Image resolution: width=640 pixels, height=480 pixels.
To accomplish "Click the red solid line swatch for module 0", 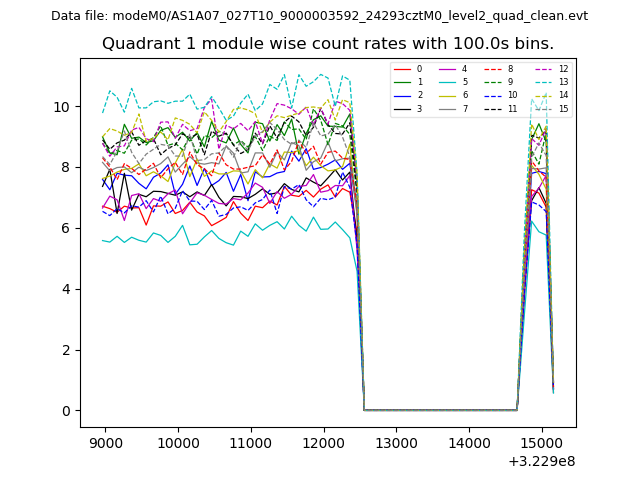I will click(x=402, y=69).
